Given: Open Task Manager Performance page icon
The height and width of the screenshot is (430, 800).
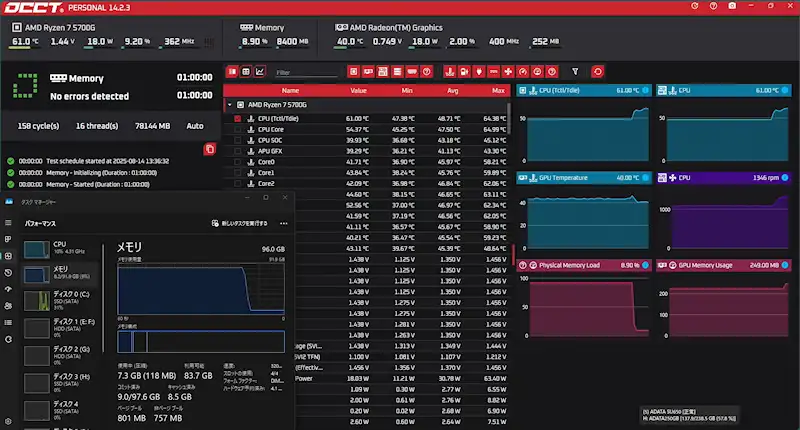Looking at the screenshot, I should tap(8, 256).
